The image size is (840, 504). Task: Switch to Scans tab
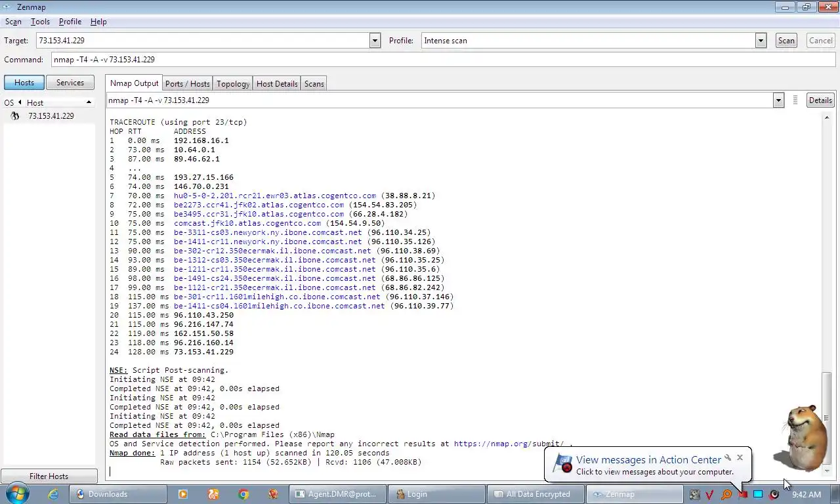click(314, 84)
